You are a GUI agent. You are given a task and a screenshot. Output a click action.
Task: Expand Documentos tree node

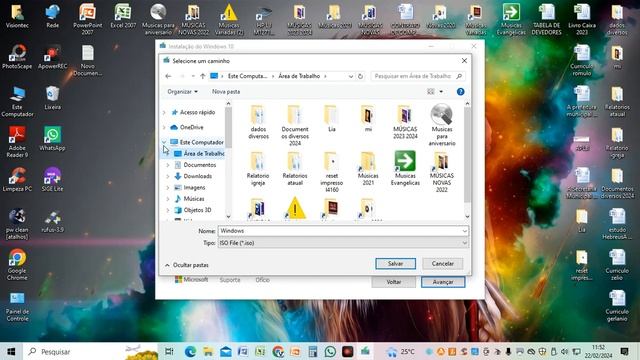click(168, 165)
